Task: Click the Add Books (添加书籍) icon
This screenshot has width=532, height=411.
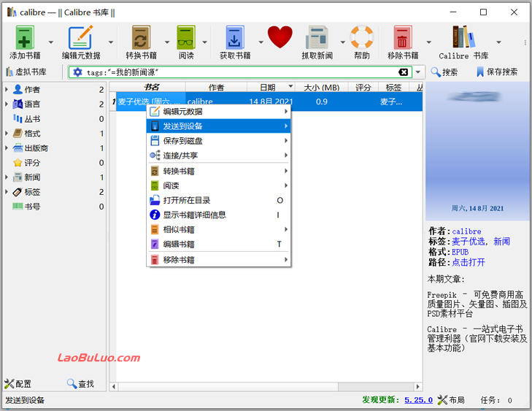Action: point(25,38)
